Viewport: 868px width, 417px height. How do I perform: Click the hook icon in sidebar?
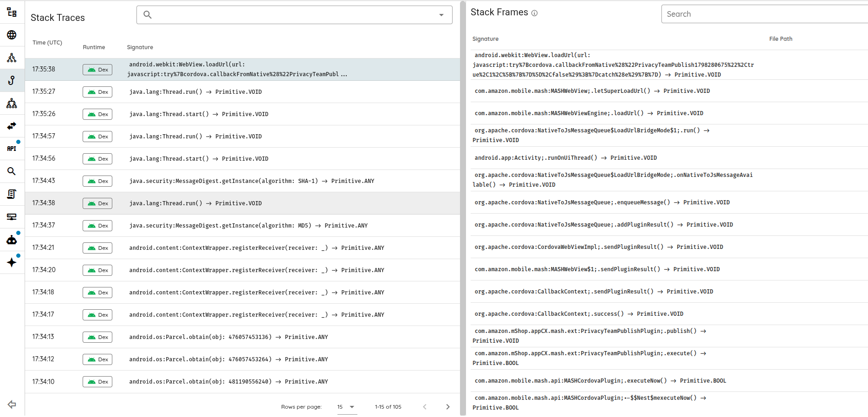click(x=12, y=80)
